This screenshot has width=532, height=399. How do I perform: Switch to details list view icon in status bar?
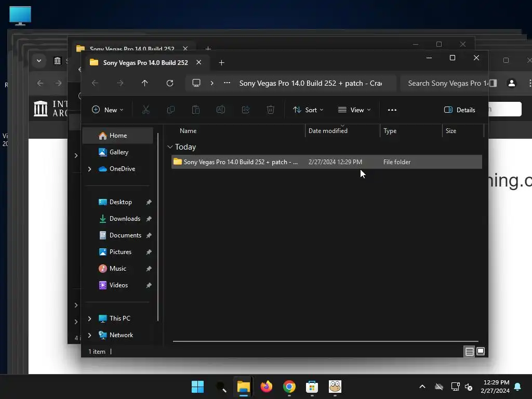[469, 352]
